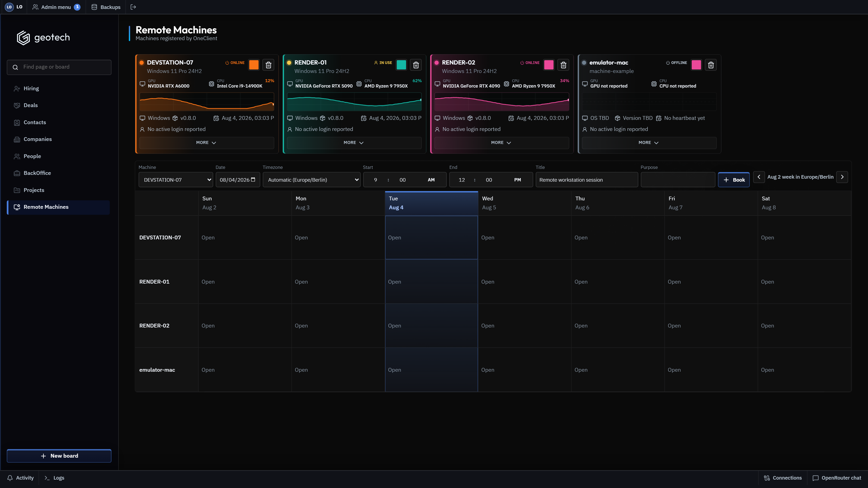Click Find page or board search field
This screenshot has height=488, width=868.
[x=59, y=67]
